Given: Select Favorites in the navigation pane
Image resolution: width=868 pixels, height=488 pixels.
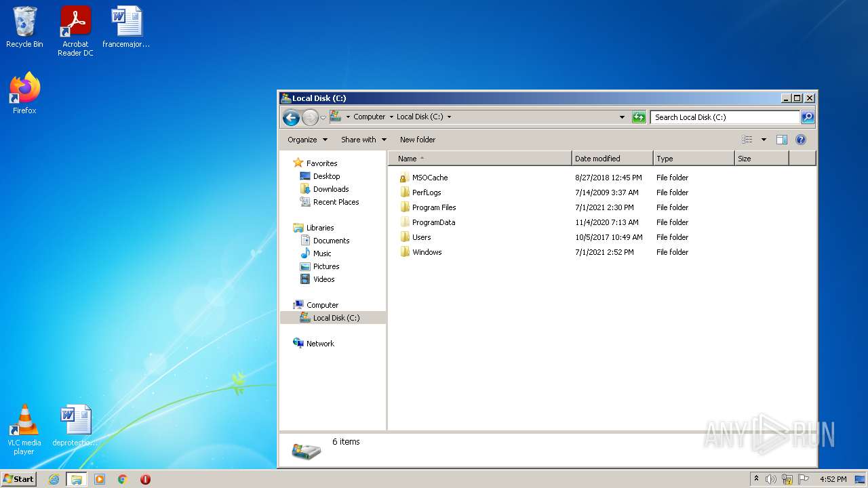Looking at the screenshot, I should pyautogui.click(x=321, y=163).
